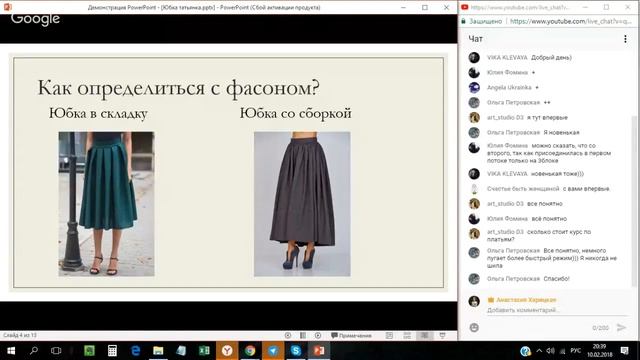Click the volume speaker icon in the tray
Image resolution: width=640 pixels, height=360 pixels.
tap(550, 351)
